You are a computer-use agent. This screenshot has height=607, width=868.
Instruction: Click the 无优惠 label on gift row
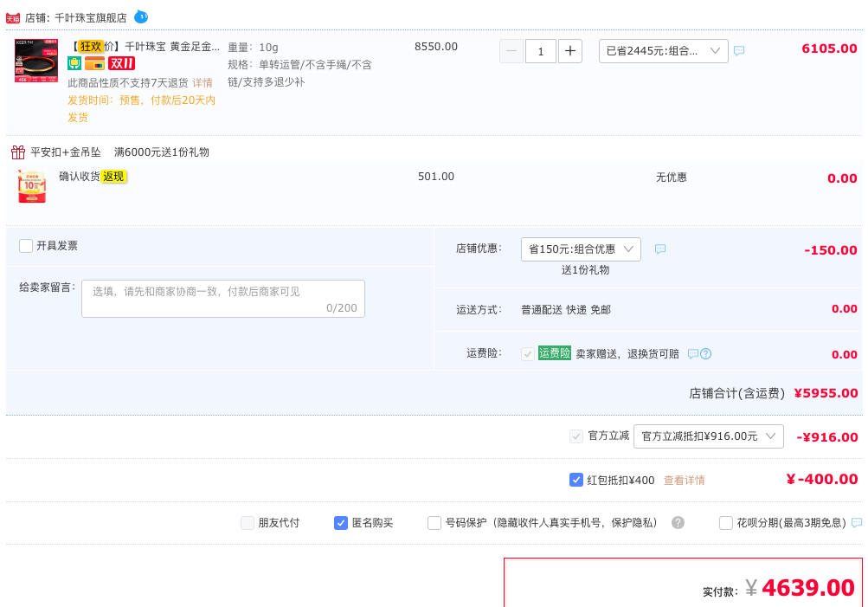tap(671, 178)
